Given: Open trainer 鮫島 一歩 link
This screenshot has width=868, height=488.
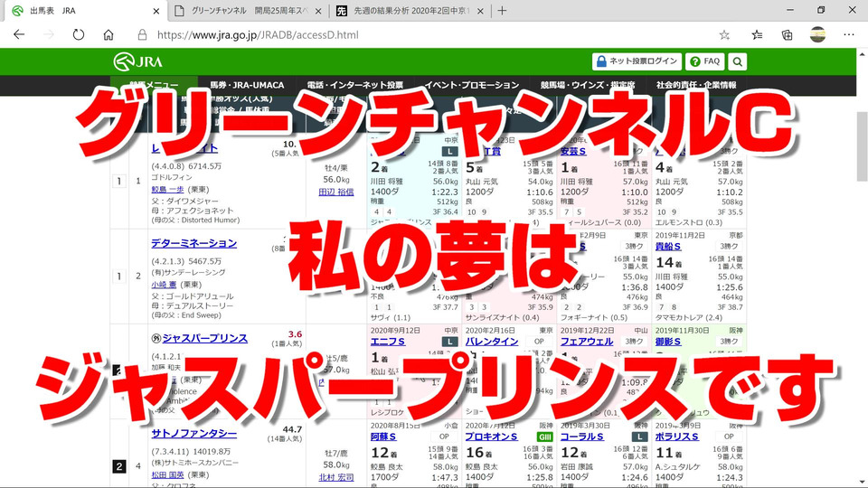Looking at the screenshot, I should click(x=168, y=189).
